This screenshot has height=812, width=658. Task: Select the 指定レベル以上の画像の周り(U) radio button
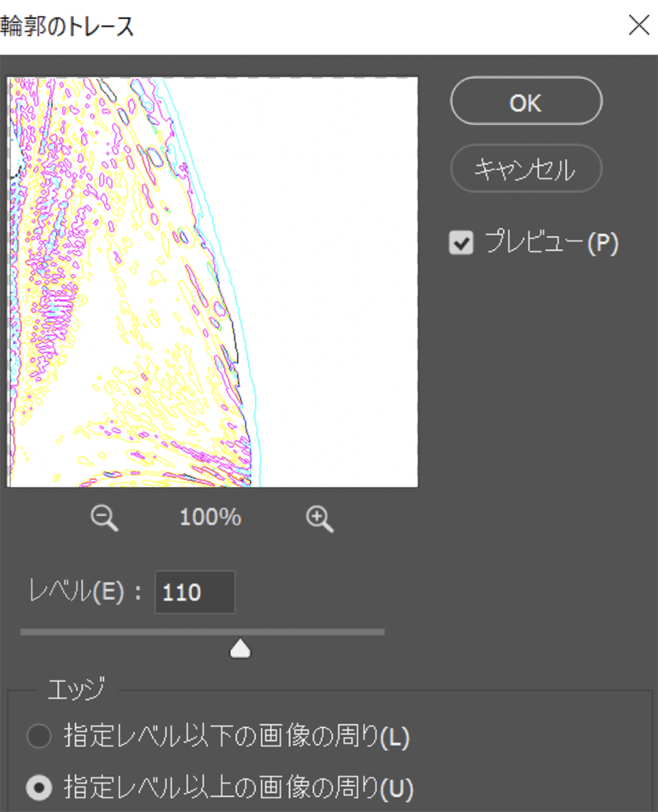[39, 788]
